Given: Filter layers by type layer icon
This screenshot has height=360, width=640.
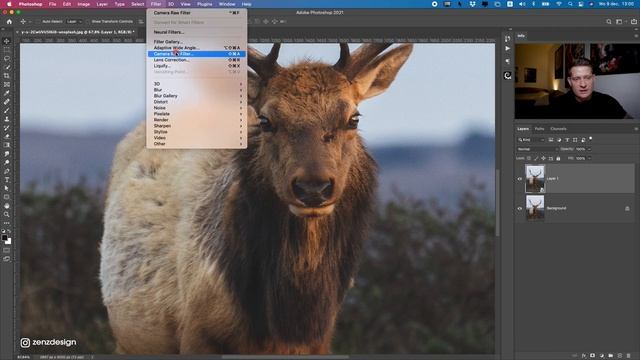Looking at the screenshot, I should [567, 140].
